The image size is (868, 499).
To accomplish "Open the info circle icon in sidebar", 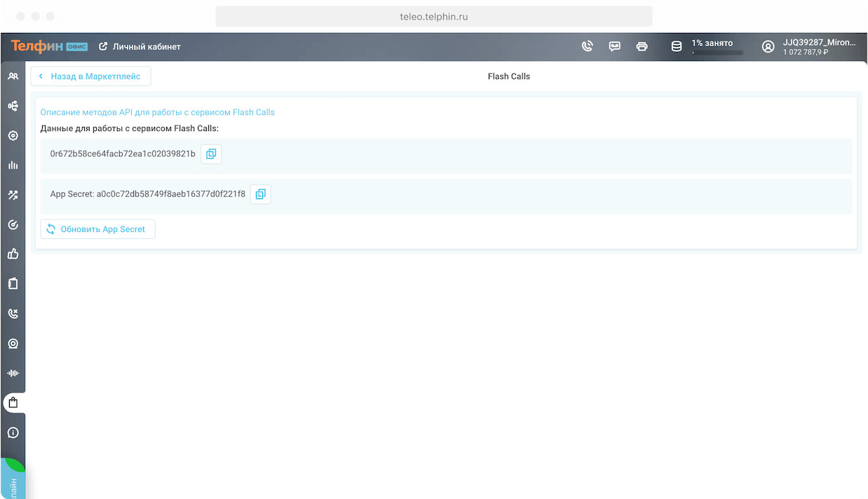I will click(x=13, y=432).
